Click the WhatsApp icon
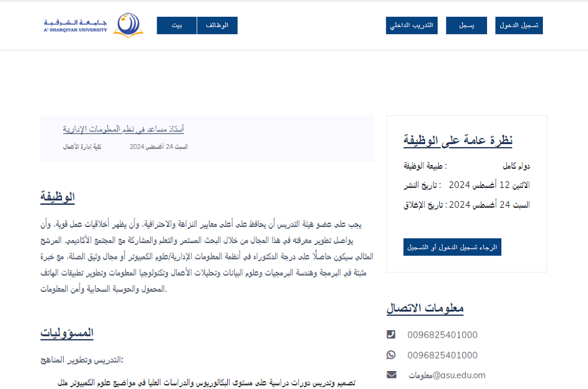 point(391,355)
